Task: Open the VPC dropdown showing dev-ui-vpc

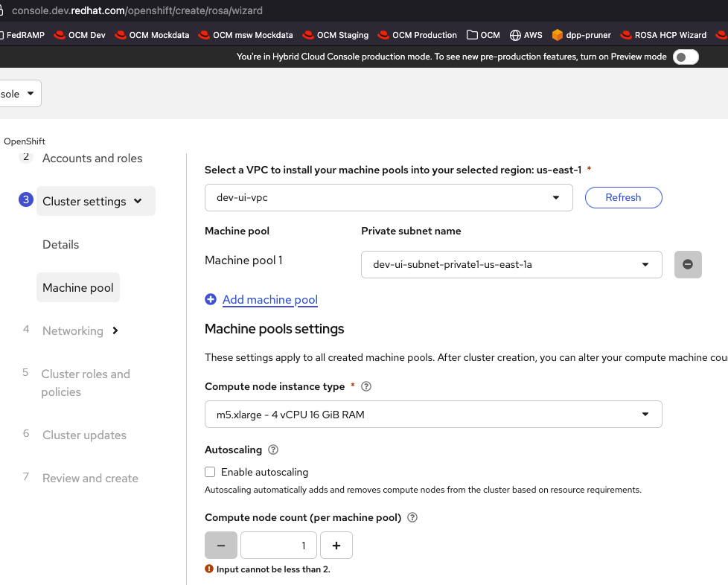Action: coord(389,198)
